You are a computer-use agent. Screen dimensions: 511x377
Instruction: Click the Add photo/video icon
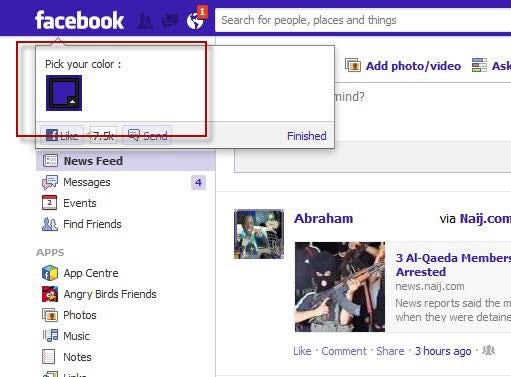click(353, 65)
